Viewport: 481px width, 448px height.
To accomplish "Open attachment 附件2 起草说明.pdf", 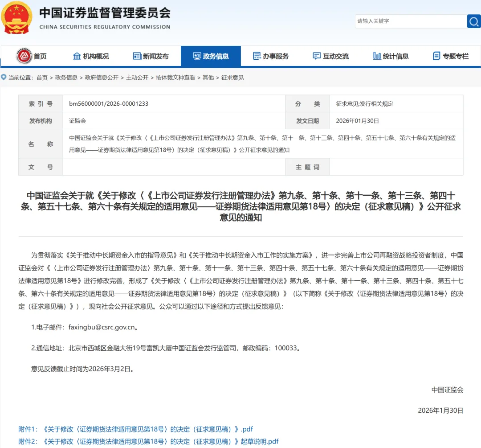I will pos(148,441).
